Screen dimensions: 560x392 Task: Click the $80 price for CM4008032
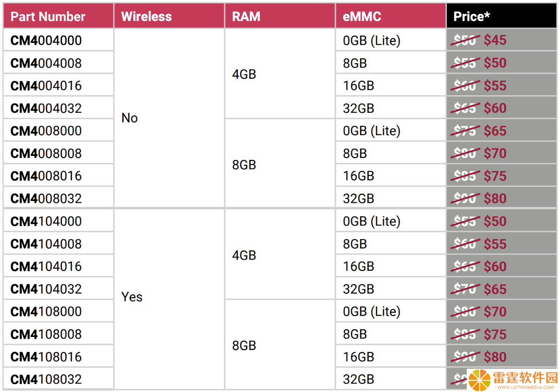495,199
